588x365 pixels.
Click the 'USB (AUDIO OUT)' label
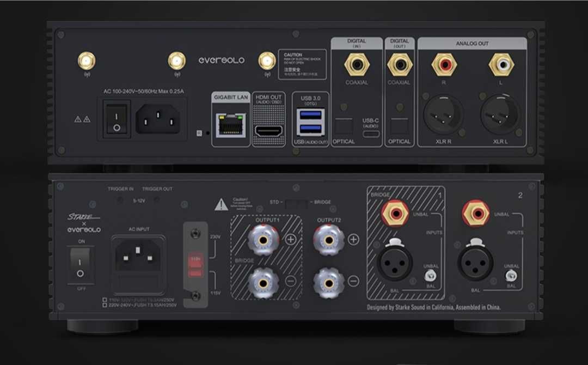coord(310,142)
